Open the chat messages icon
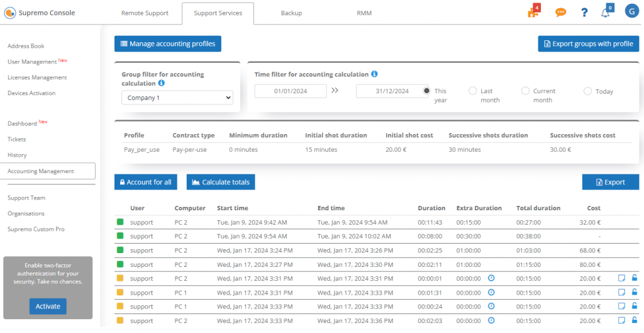Viewport: 644px width, 333px height. coord(560,13)
